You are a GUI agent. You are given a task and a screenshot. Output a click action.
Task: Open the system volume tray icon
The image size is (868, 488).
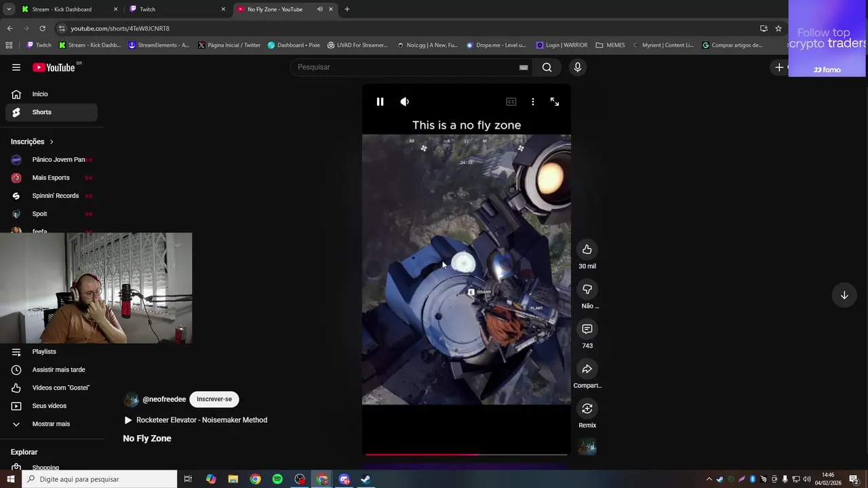pyautogui.click(x=807, y=479)
